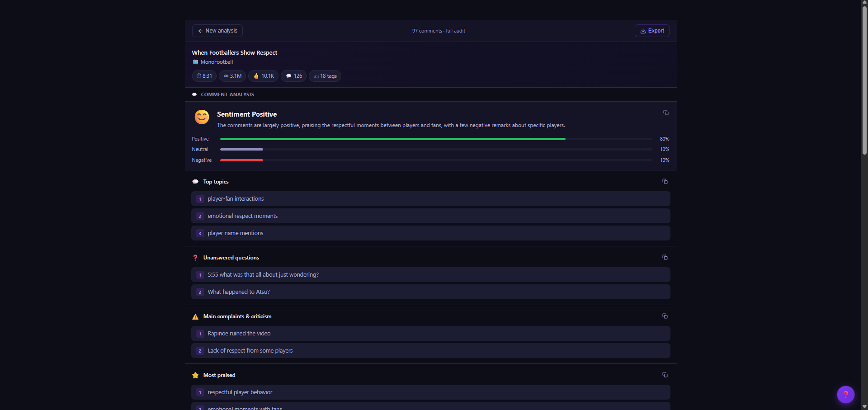Click the Export button
This screenshot has width=868, height=410.
[652, 31]
